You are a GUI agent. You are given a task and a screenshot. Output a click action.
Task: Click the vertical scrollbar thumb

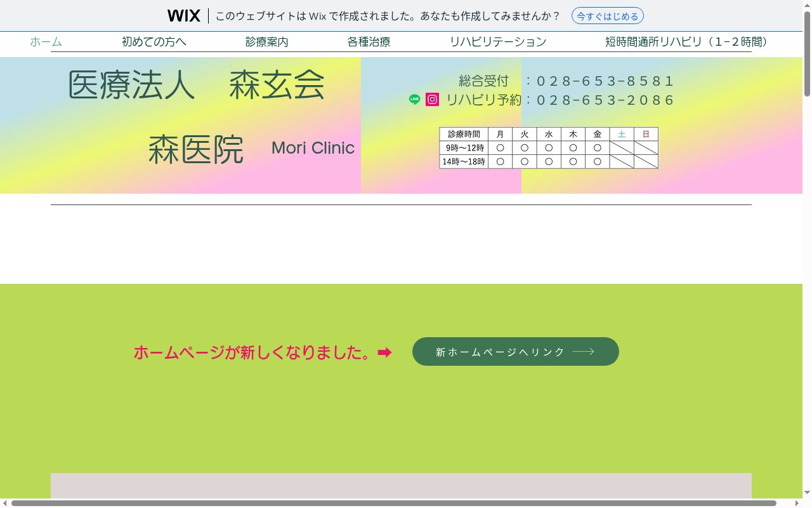tap(807, 54)
